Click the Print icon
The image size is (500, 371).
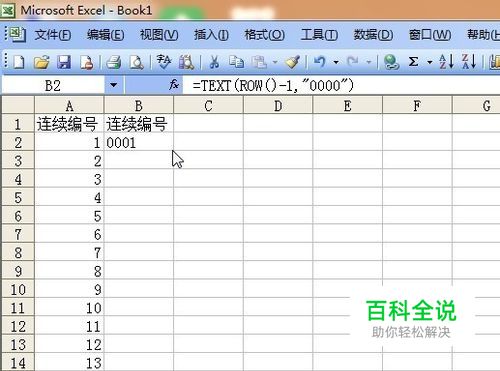click(x=114, y=62)
